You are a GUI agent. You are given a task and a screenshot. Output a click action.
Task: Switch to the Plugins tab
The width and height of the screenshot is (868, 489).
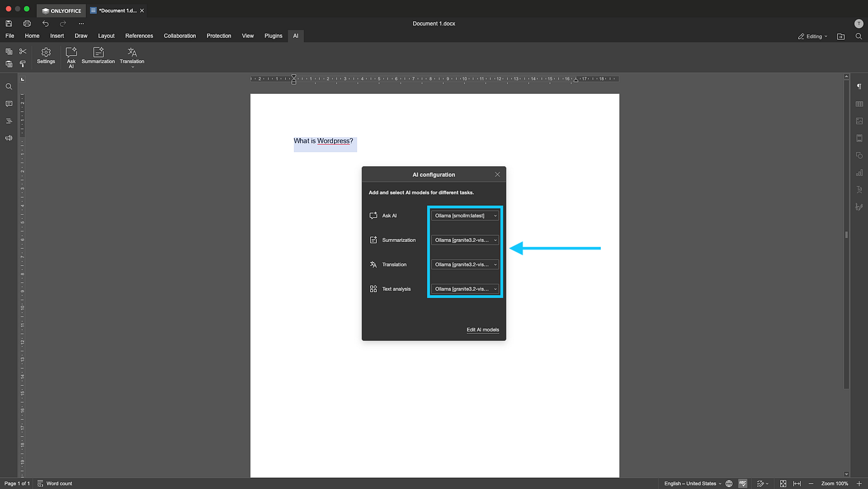pos(273,36)
